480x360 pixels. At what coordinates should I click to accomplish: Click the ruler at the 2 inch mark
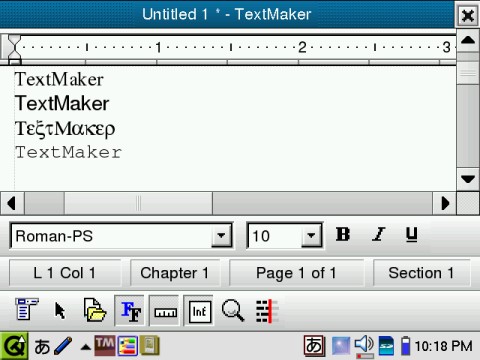click(x=302, y=47)
